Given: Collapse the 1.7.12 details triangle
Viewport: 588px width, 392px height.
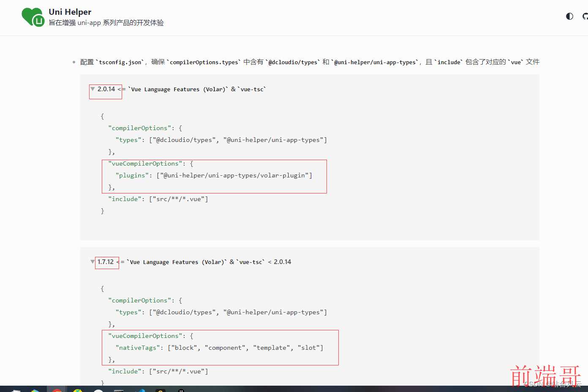Looking at the screenshot, I should tap(93, 262).
